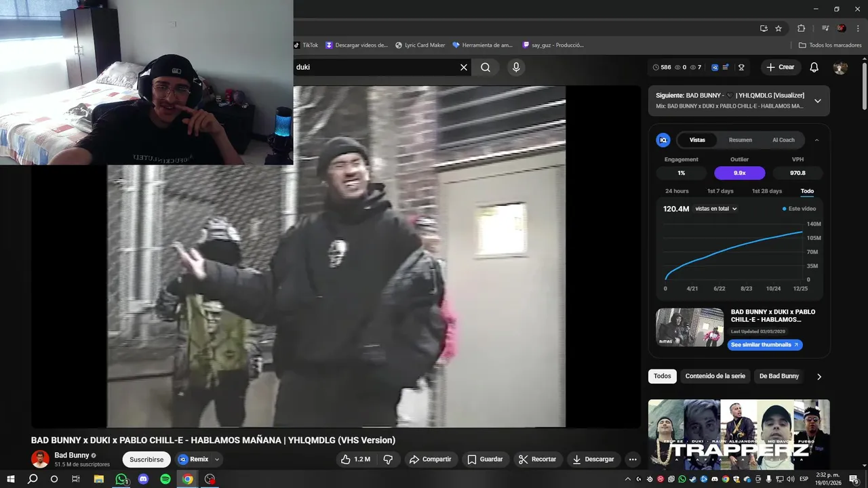The height and width of the screenshot is (488, 868).
Task: Open File Explorer from the taskbar
Action: 98,479
